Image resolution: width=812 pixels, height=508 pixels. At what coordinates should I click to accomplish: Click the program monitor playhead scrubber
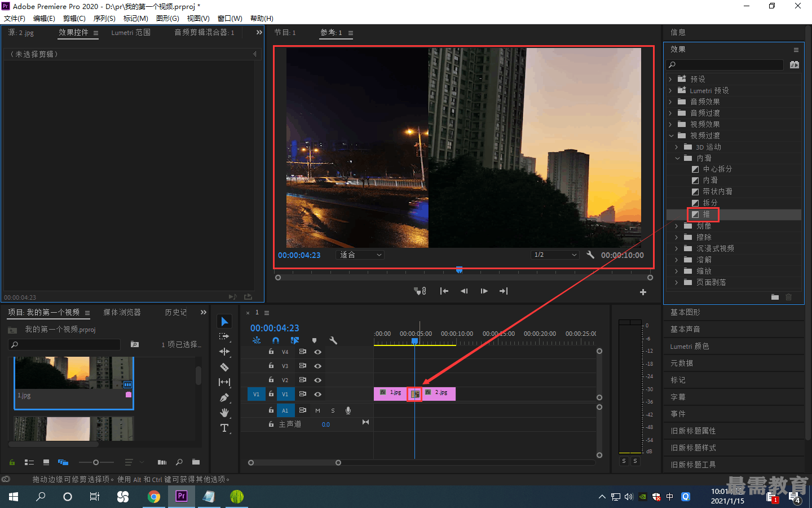[x=459, y=270]
